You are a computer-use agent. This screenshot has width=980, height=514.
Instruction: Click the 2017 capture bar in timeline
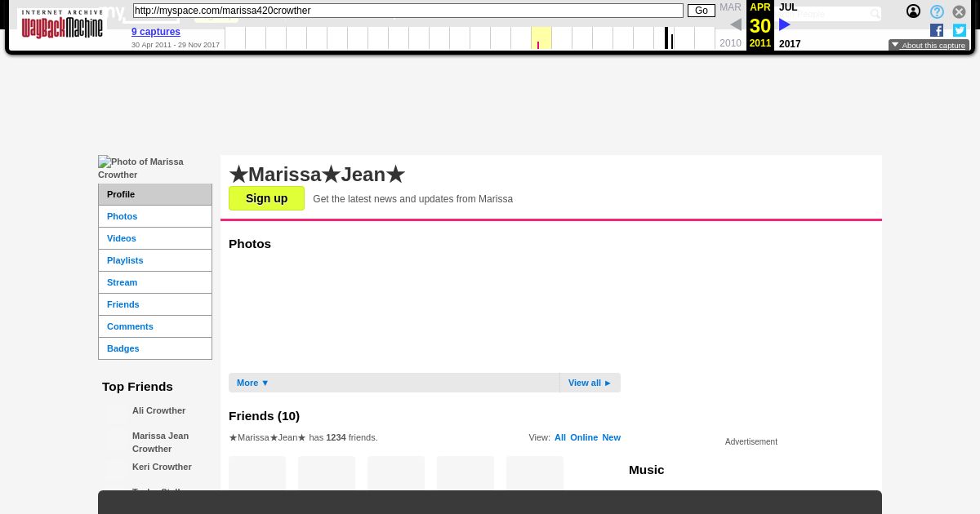[666, 38]
